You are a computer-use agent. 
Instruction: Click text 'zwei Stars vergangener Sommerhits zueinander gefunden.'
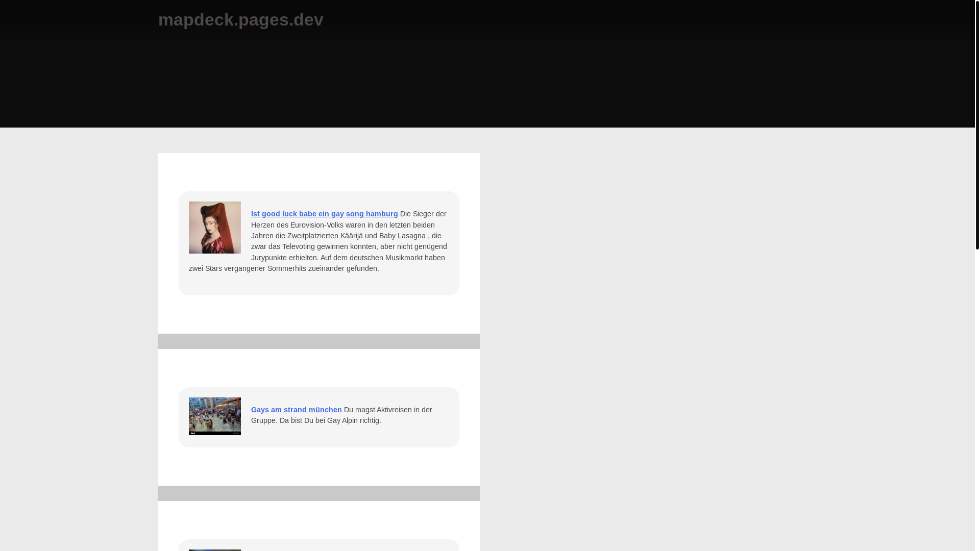(284, 268)
